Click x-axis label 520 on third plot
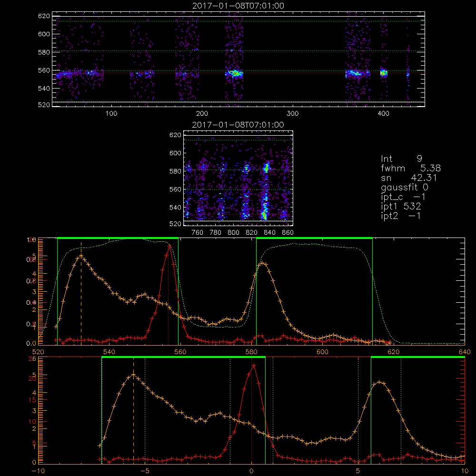 38,352
